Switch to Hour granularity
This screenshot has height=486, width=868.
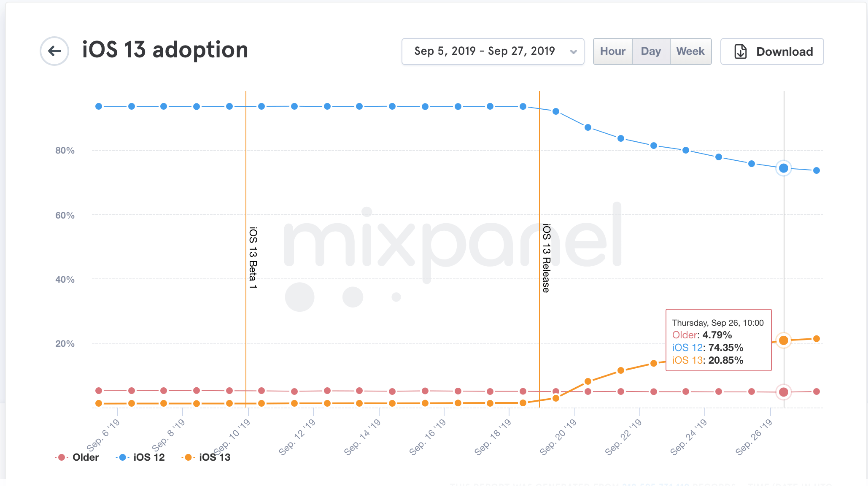612,51
